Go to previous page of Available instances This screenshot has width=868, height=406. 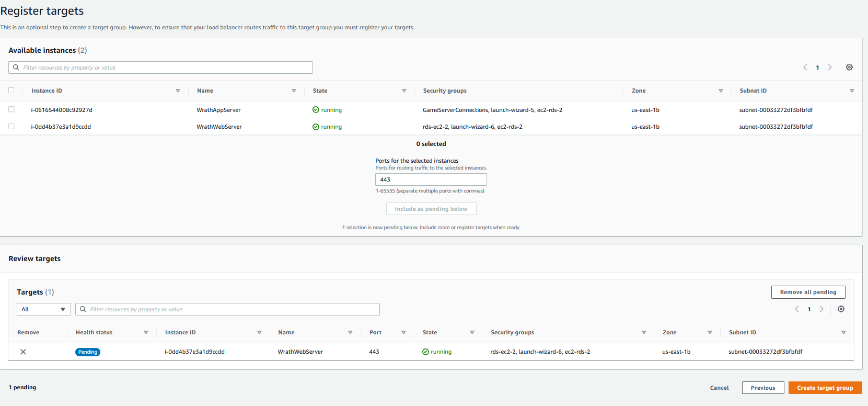805,67
